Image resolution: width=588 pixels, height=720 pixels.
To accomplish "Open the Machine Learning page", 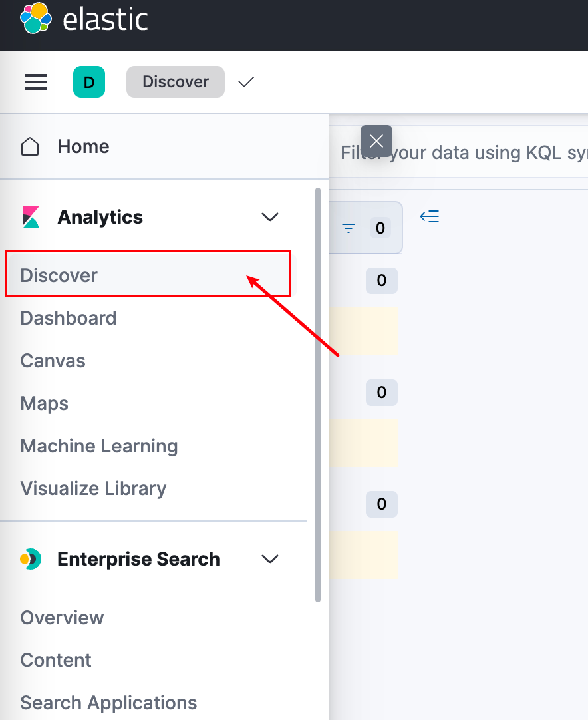I will click(x=99, y=446).
